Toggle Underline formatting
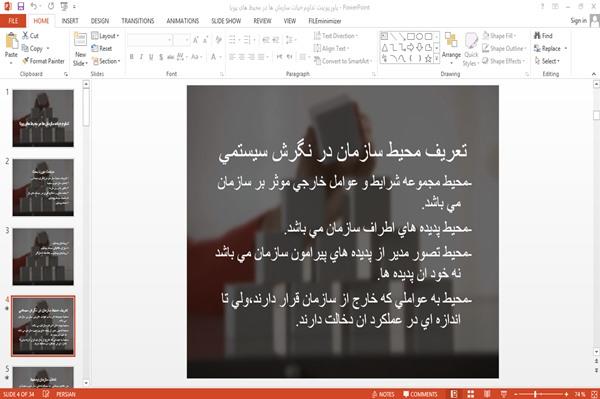Viewport: 600px width, 399px height. (151, 57)
